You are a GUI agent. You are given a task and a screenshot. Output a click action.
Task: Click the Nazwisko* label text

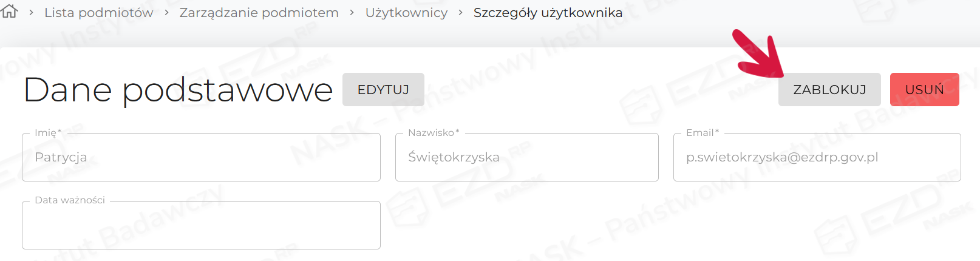point(434,132)
